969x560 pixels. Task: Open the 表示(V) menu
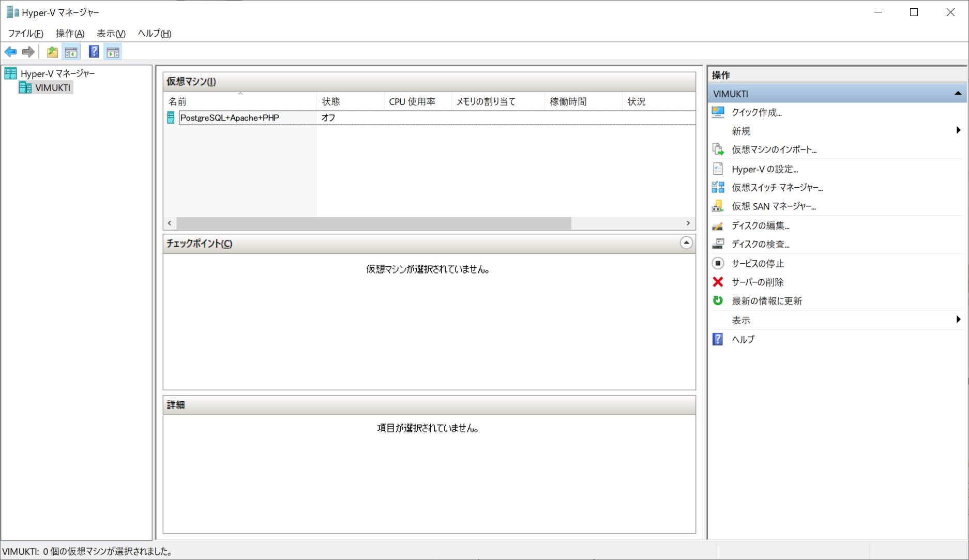click(111, 33)
